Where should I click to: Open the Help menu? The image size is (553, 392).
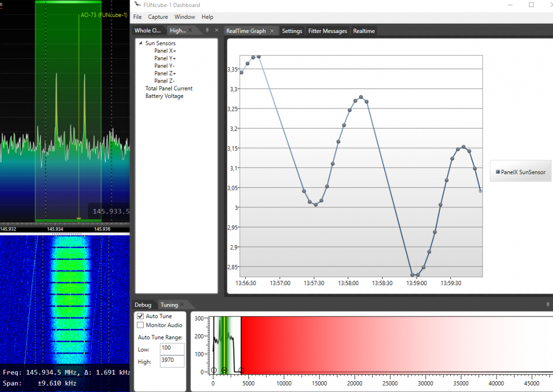[207, 17]
